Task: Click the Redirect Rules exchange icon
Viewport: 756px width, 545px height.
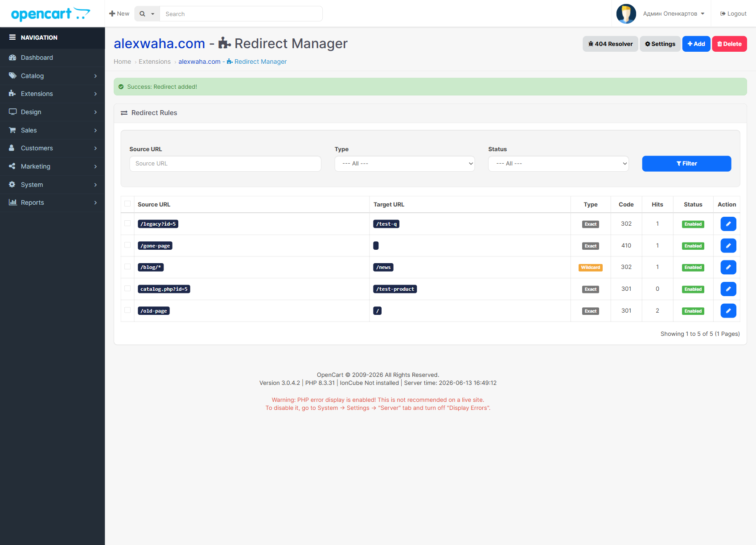Action: [124, 113]
